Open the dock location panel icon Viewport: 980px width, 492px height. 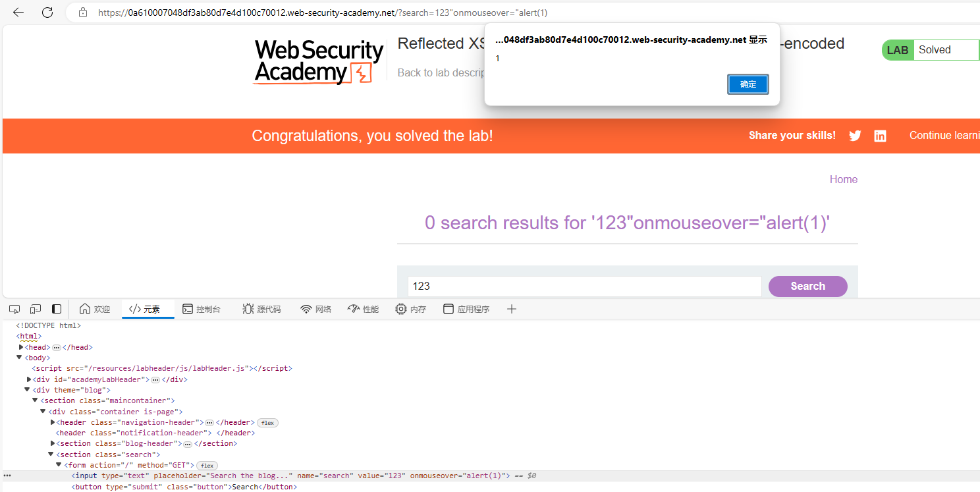(x=57, y=308)
